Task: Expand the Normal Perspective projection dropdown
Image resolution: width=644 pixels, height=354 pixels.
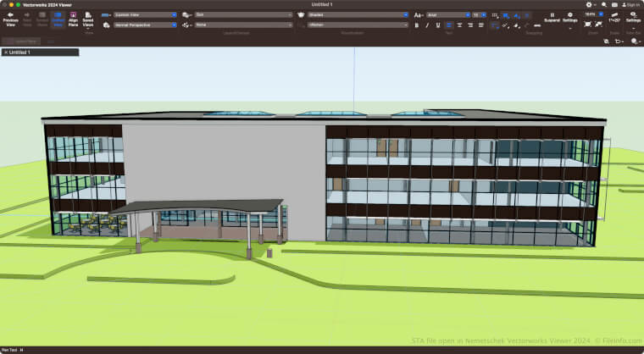Action: tap(145, 25)
